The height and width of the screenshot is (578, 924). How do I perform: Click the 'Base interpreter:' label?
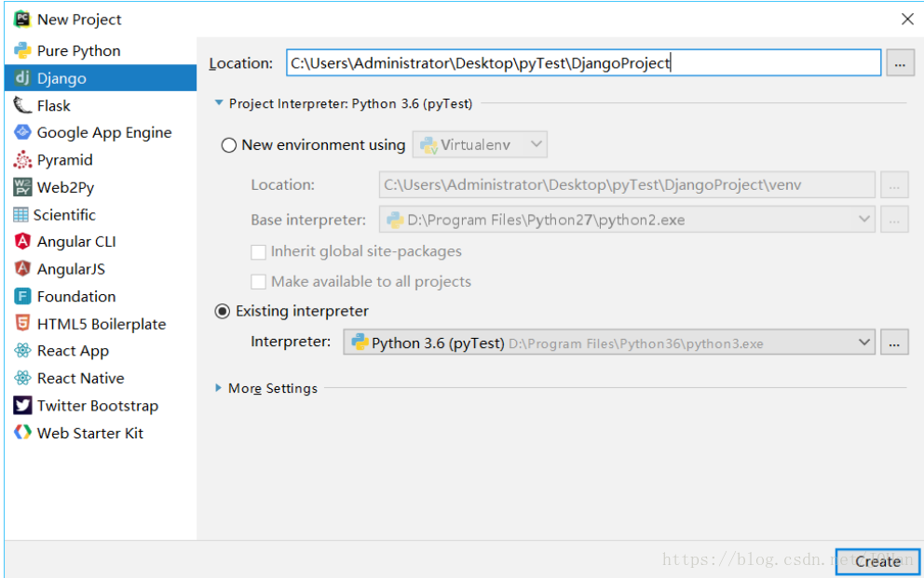(x=308, y=221)
